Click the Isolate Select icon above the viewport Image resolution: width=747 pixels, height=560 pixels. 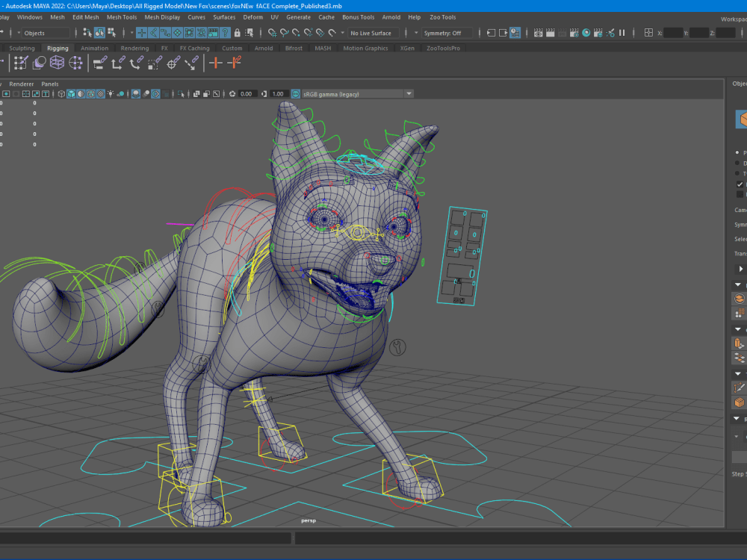pyautogui.click(x=180, y=93)
